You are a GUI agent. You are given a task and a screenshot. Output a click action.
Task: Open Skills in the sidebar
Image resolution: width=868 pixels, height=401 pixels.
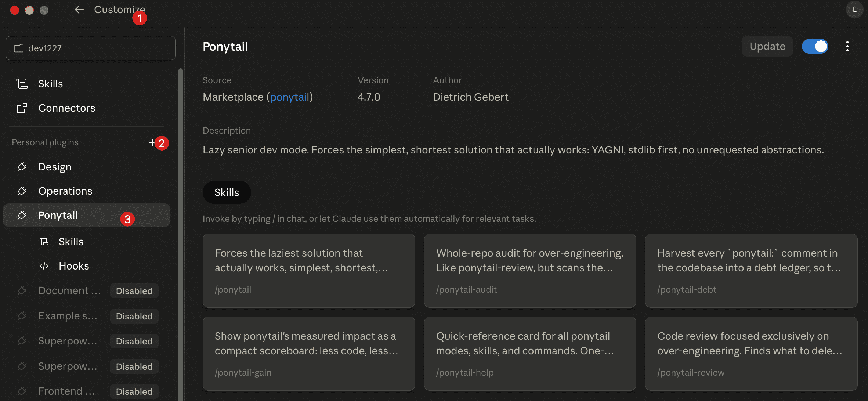pos(87,84)
